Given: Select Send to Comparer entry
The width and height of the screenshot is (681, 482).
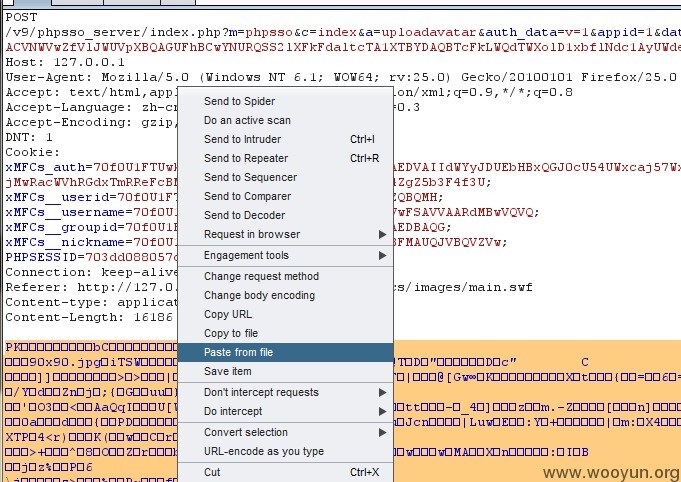Looking at the screenshot, I should 285,196.
